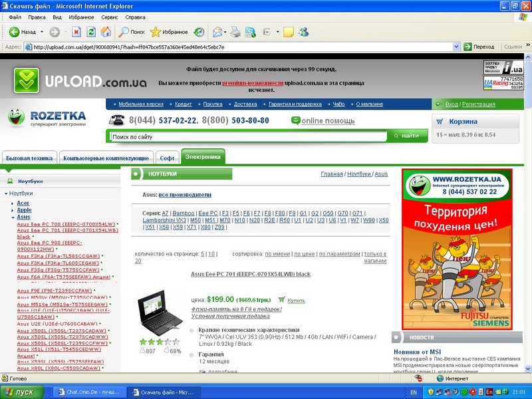Click the Print toolbar icon

pos(235,32)
